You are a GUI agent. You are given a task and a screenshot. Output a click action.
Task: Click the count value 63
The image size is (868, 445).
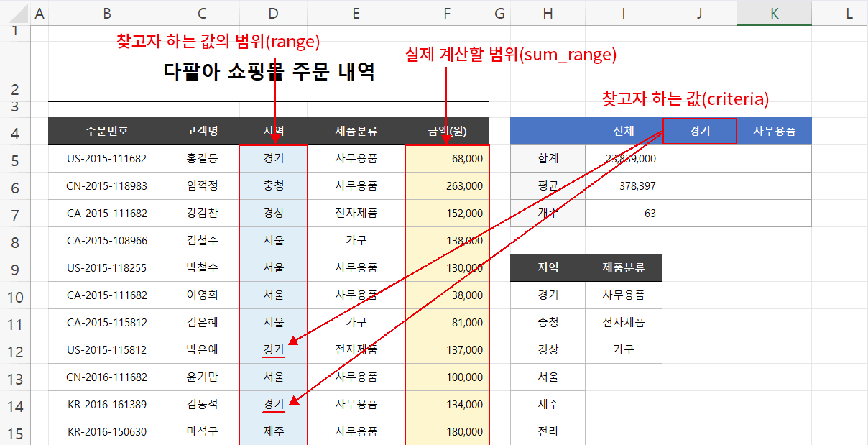click(x=650, y=213)
